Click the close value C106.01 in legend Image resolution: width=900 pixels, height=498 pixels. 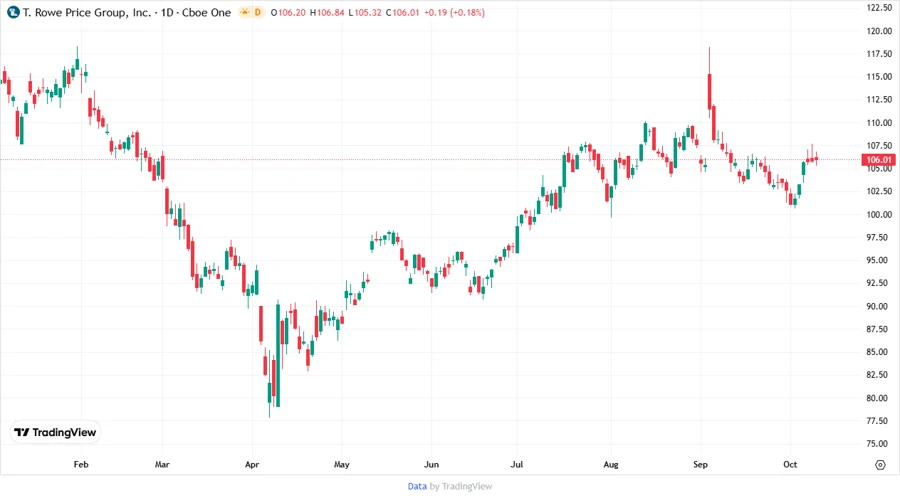coord(402,13)
